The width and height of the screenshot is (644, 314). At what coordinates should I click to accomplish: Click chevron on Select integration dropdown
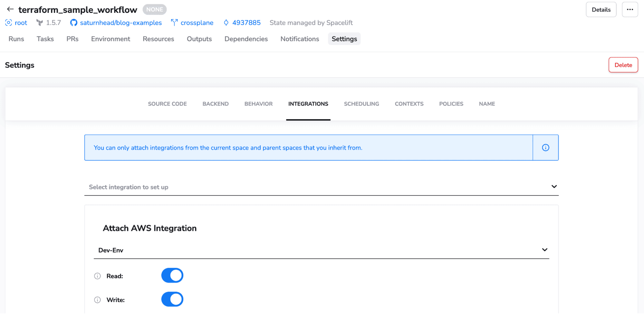554,186
